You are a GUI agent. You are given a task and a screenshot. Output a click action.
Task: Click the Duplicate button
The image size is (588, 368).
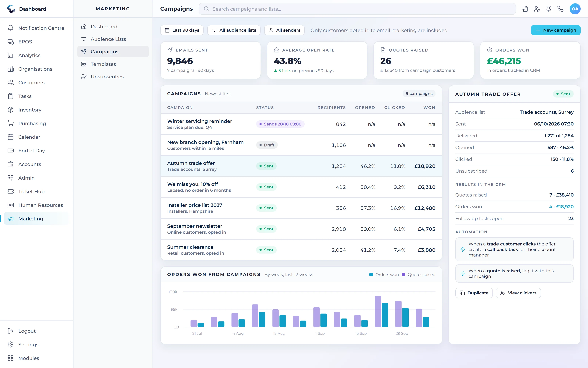[474, 293]
